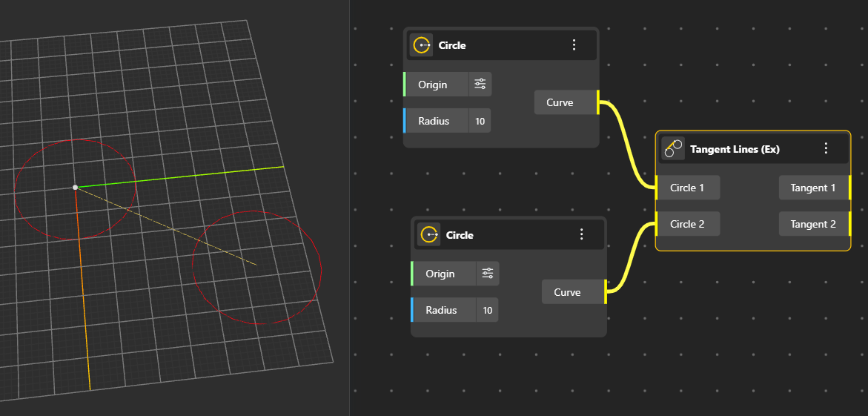
Task: Select the Circle 1 input port
Action: click(x=688, y=188)
